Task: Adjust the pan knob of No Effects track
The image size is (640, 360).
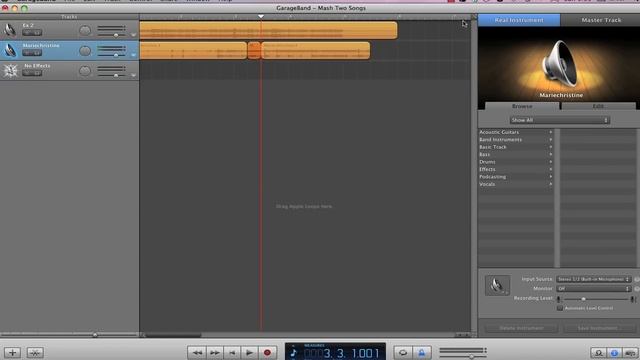Action: (85, 71)
